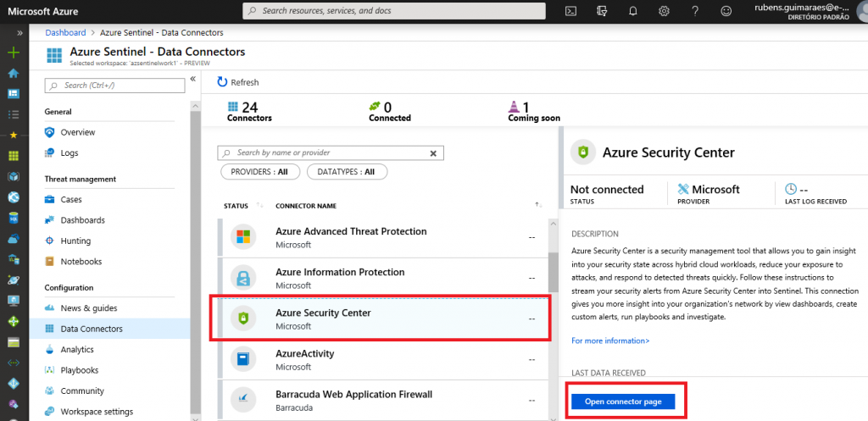This screenshot has height=421, width=868.
Task: Open directory and subscription filter icon
Action: click(603, 11)
